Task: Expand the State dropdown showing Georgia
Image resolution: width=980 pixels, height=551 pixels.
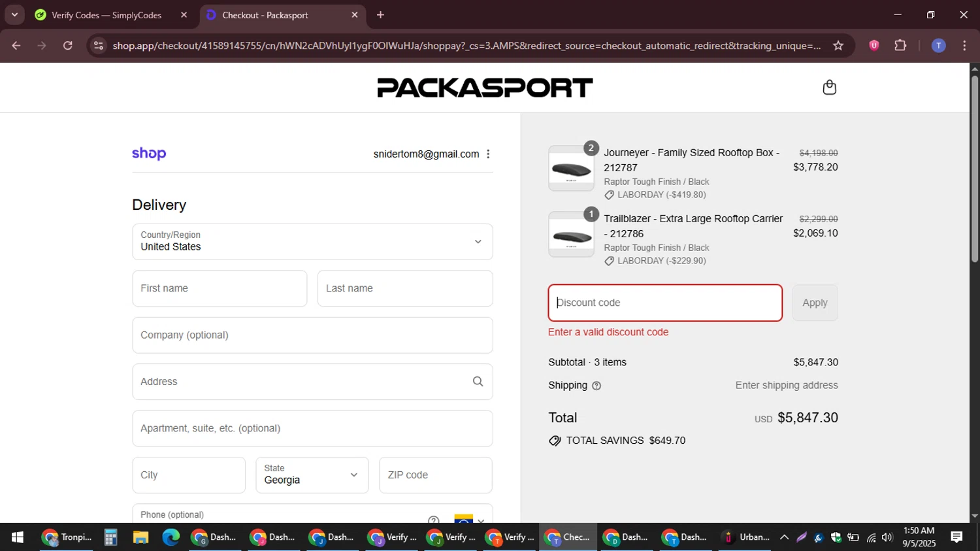Action: [x=312, y=475]
